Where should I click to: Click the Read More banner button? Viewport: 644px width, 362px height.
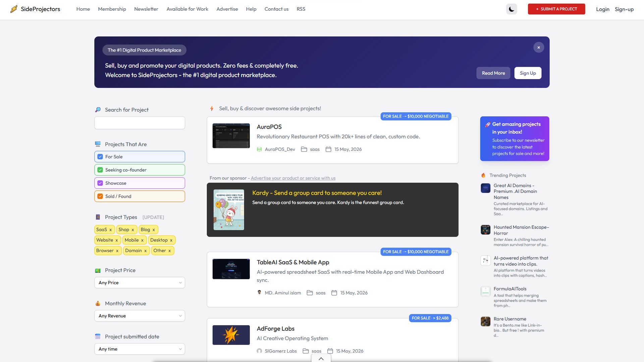pyautogui.click(x=493, y=73)
